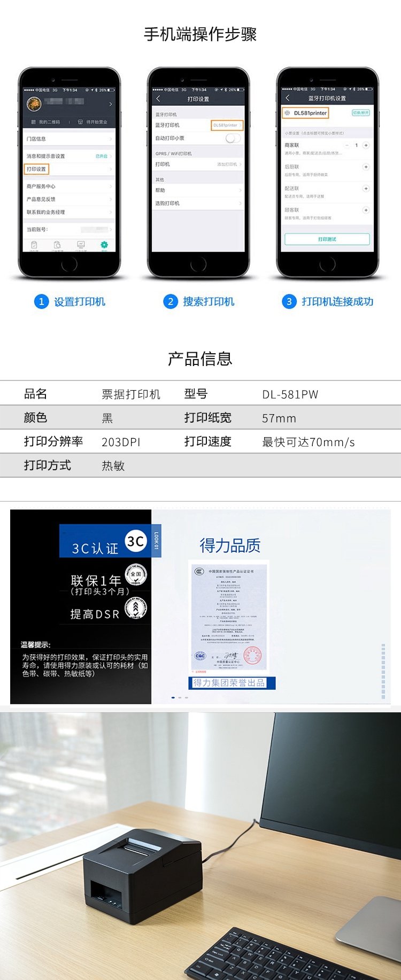Tap the 切换/断开 button
The width and height of the screenshot is (401, 980).
361,113
